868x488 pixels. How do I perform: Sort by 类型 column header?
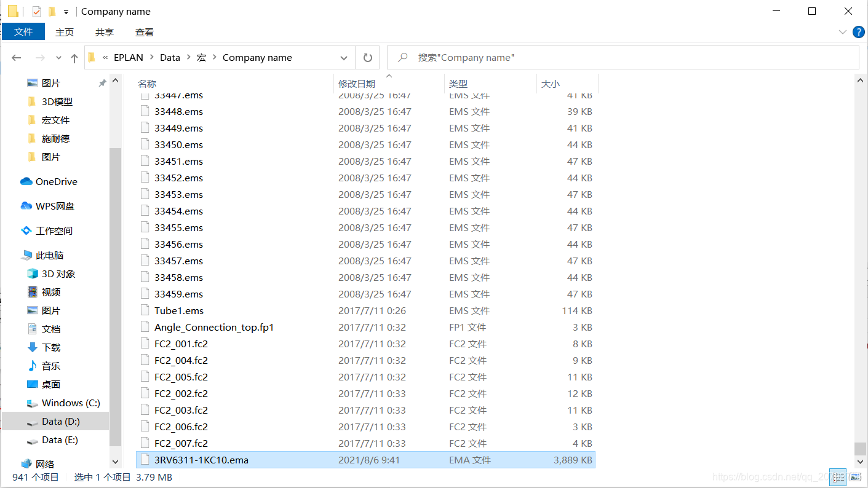[458, 84]
